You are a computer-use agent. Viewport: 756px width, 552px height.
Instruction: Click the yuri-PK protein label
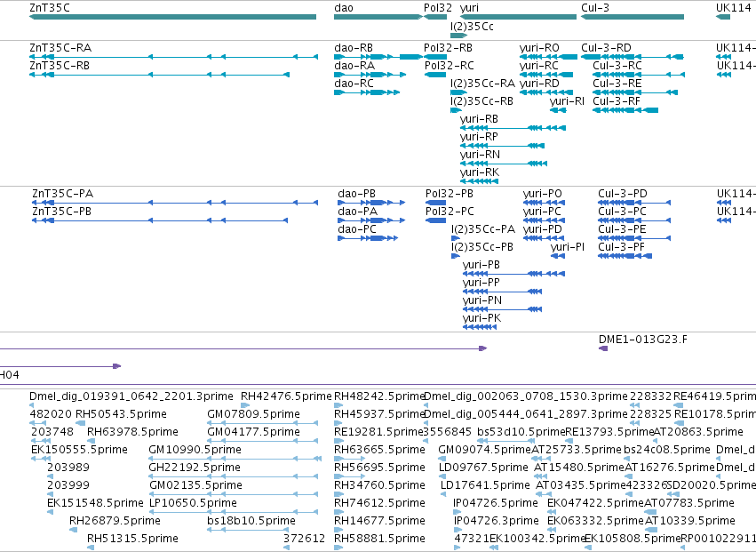pyautogui.click(x=481, y=318)
